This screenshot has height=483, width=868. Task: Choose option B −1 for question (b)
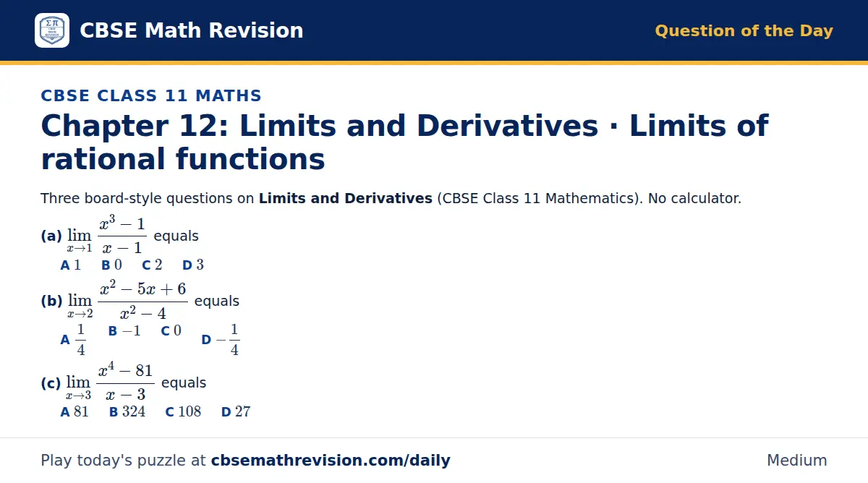pos(124,331)
